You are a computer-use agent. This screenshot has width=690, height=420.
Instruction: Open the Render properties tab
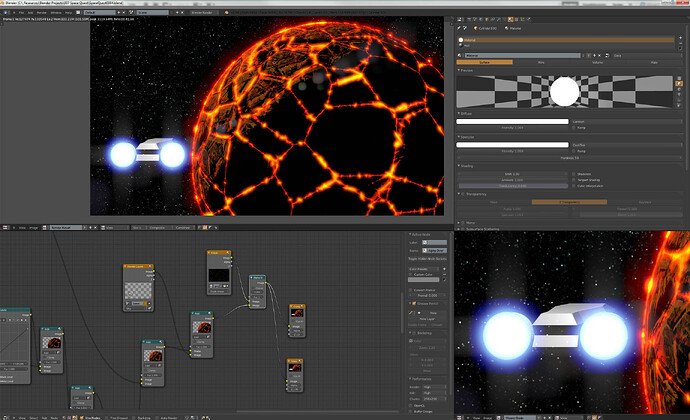pyautogui.click(x=469, y=19)
